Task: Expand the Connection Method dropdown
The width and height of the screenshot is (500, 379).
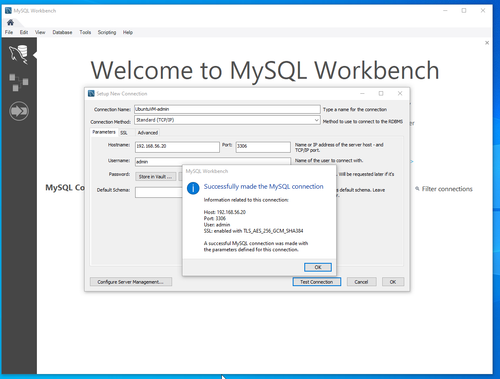Action: tap(316, 120)
